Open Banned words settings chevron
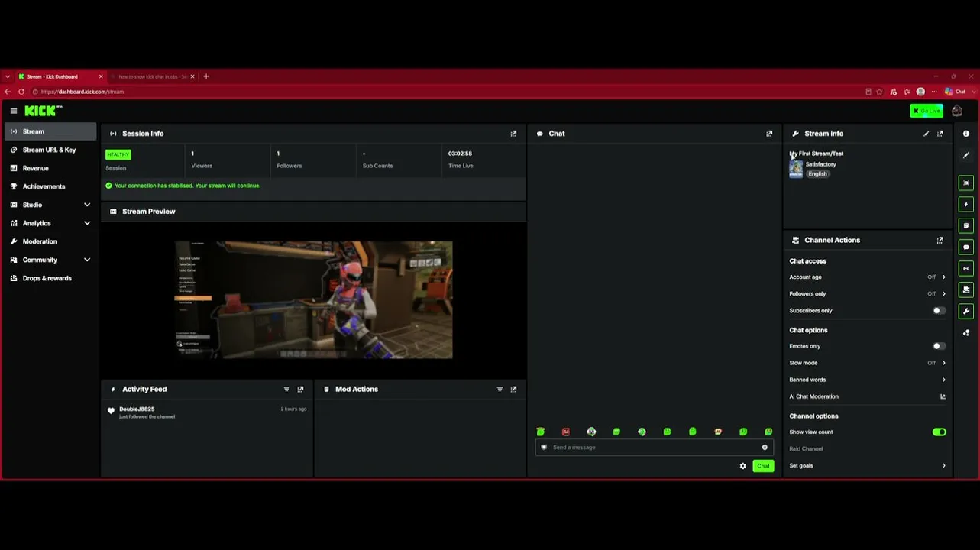 (x=943, y=380)
